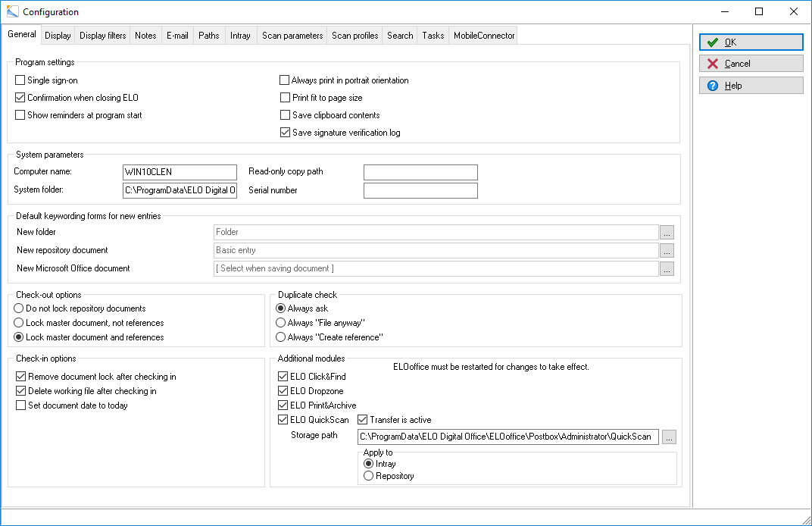Click the ELO app icon in title bar

pos(12,11)
